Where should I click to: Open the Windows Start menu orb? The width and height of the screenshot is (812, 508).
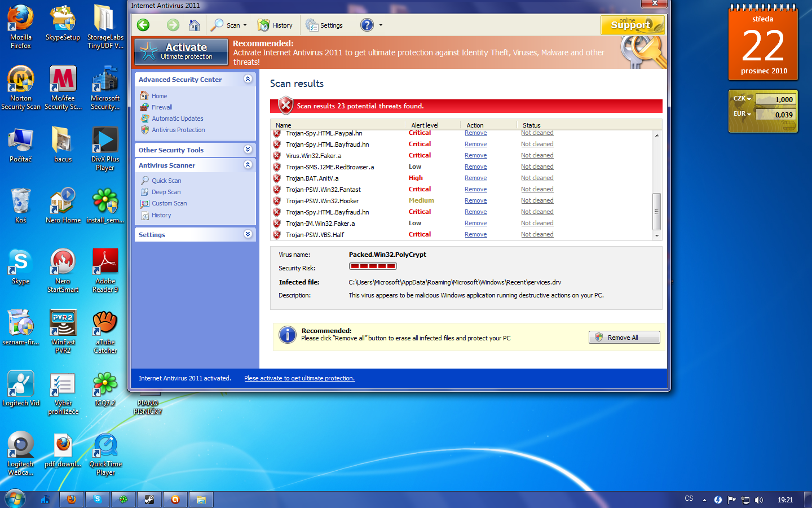coord(15,499)
